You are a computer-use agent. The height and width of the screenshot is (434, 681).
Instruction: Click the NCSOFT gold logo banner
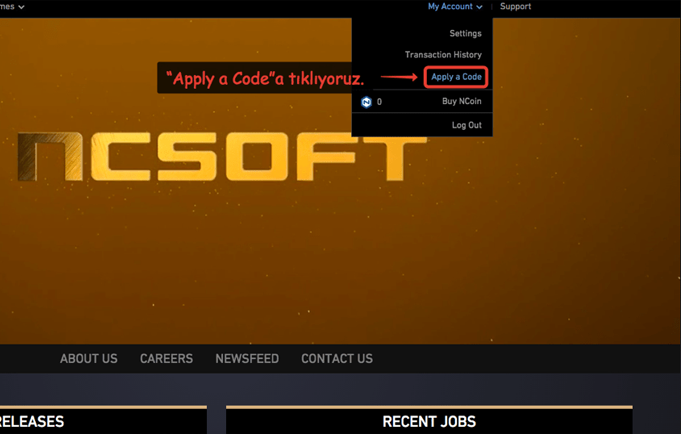[221, 156]
